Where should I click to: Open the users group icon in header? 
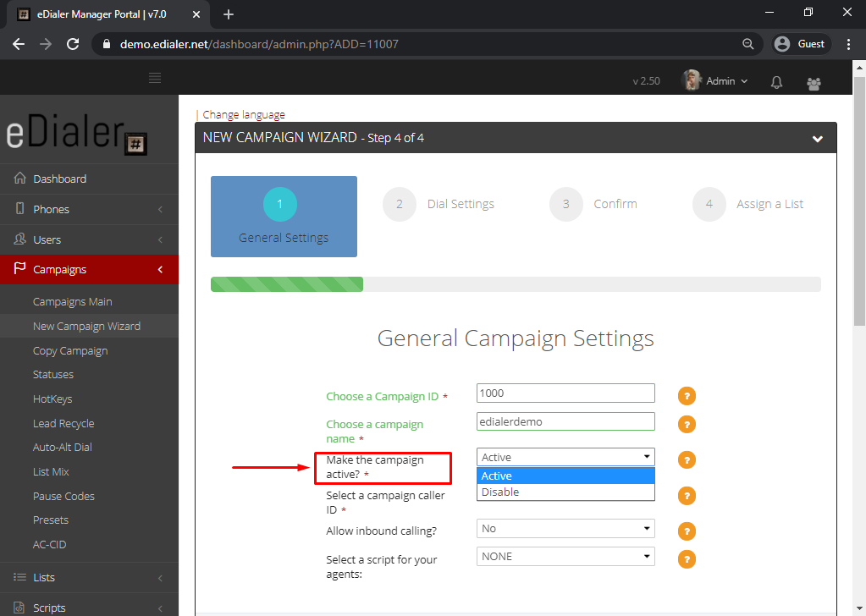(x=814, y=83)
